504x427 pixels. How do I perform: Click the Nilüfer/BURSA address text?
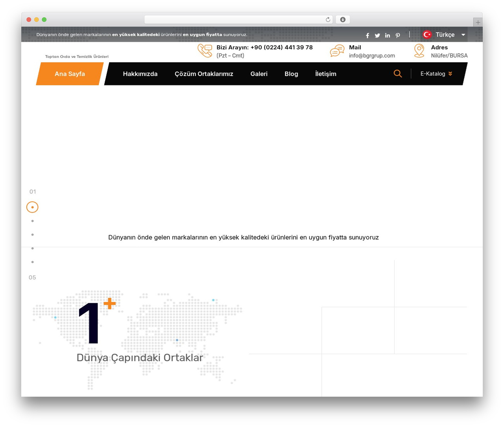click(449, 56)
